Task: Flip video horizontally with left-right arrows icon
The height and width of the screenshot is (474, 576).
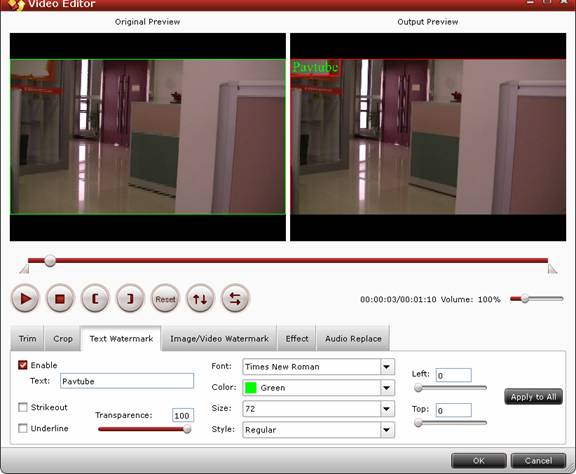Action: coord(235,299)
